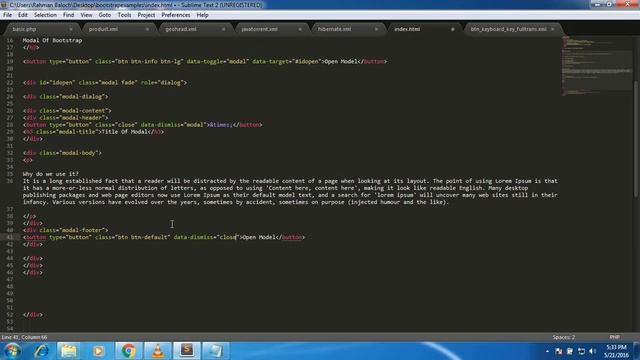Click the code minimap preview
640x360 pixels.
(597, 65)
